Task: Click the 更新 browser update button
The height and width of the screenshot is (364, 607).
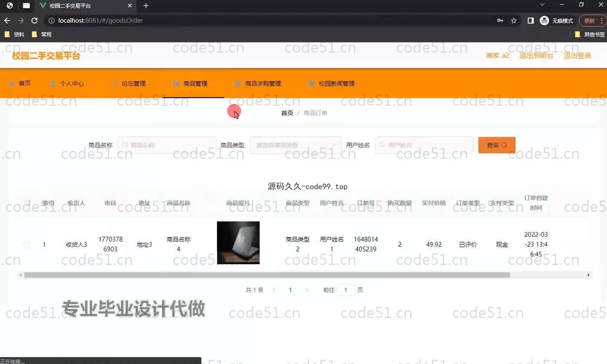Action: pos(592,20)
